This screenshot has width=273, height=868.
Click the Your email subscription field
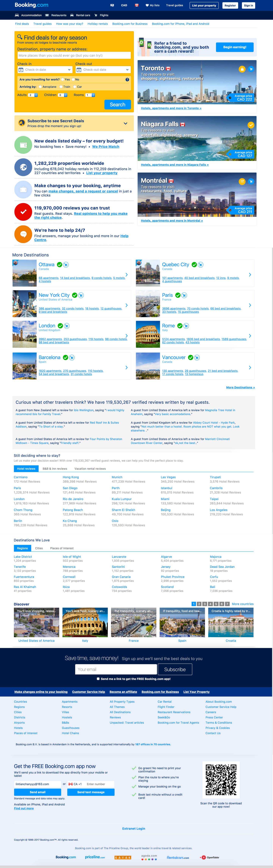tap(116, 670)
